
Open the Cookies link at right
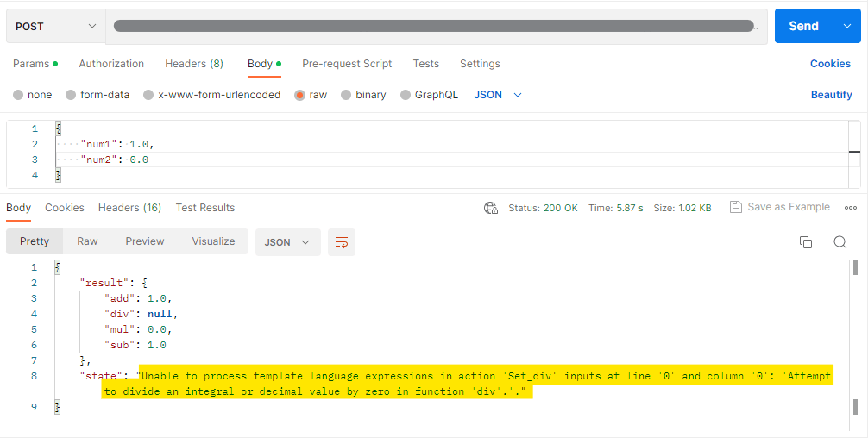coord(830,64)
